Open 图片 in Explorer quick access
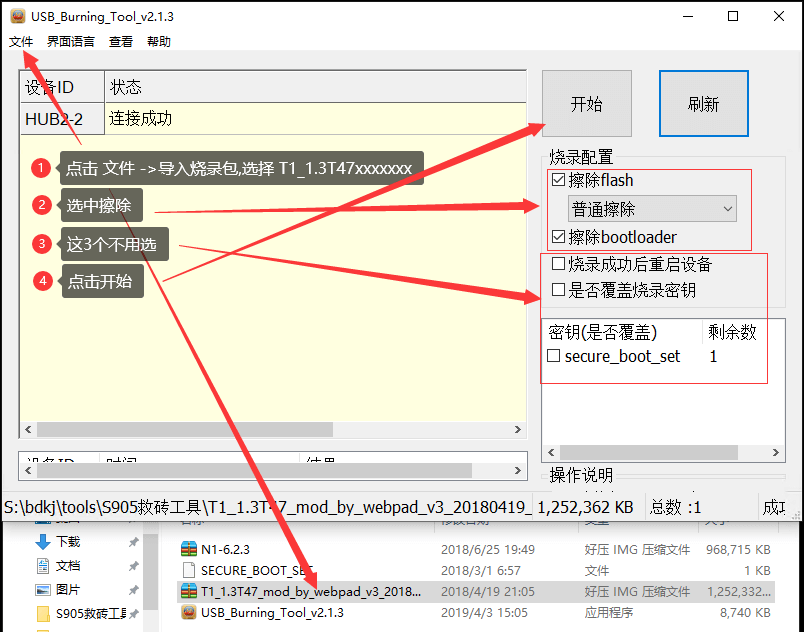Image resolution: width=804 pixels, height=632 pixels. pos(68,590)
